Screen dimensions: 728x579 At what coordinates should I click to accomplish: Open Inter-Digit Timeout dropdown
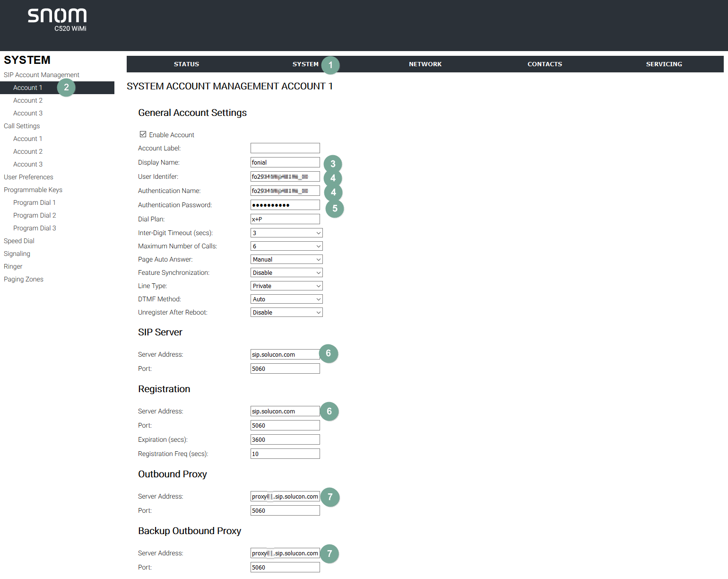pos(286,233)
